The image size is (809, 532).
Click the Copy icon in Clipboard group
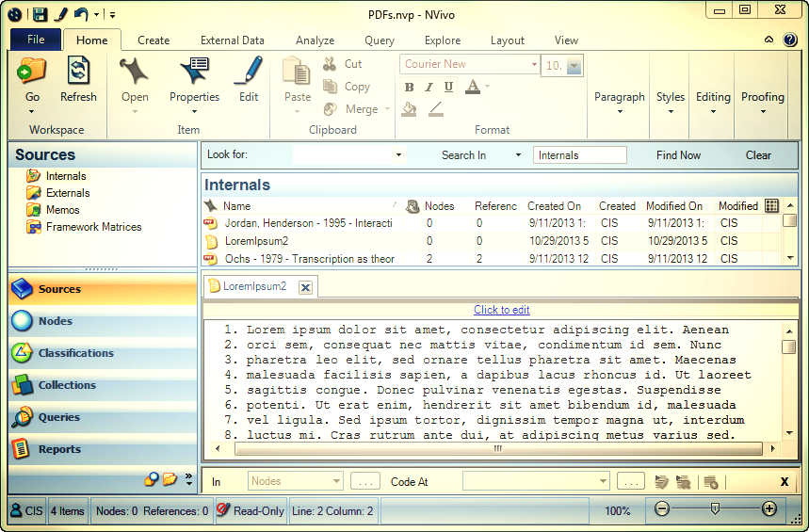click(330, 87)
